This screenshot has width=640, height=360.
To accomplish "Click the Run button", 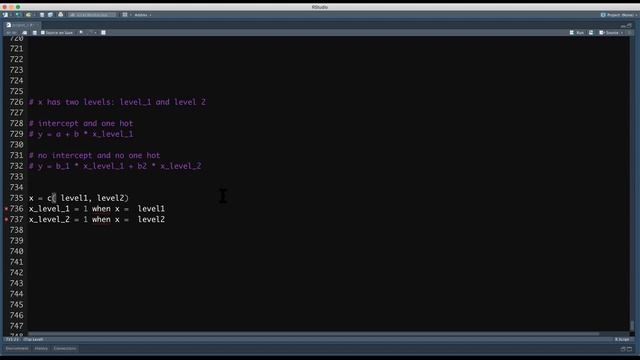I will coord(577,33).
